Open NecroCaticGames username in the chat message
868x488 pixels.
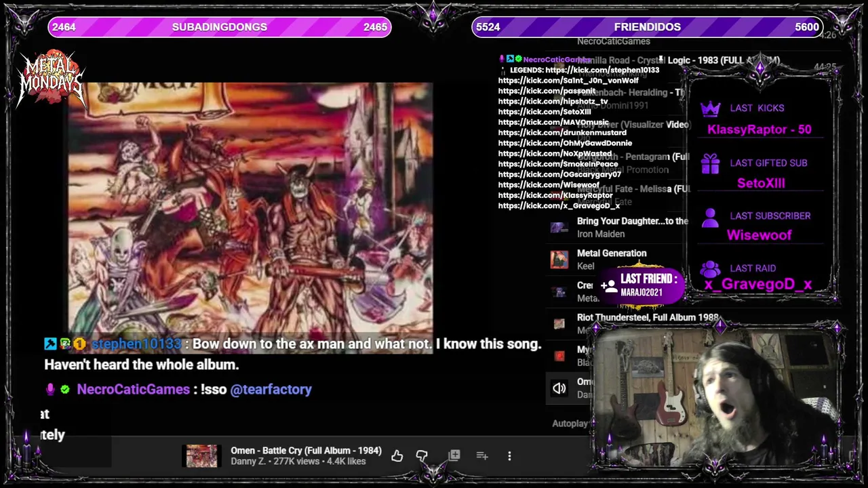coord(133,390)
